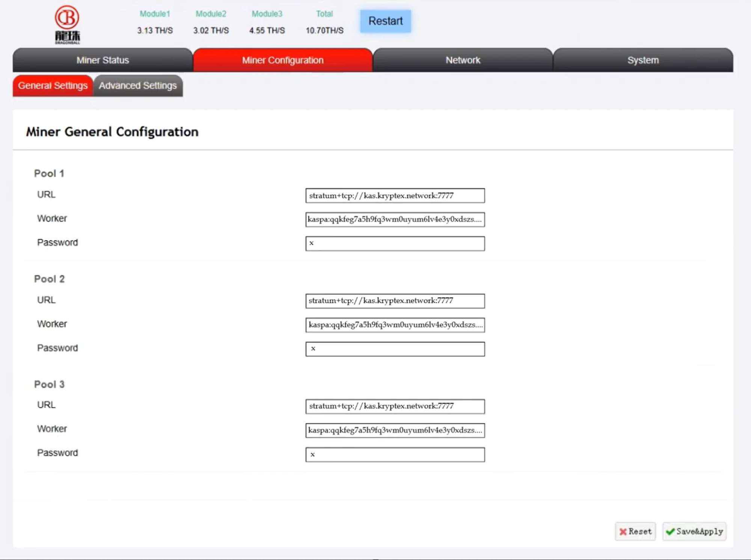This screenshot has width=751, height=560.
Task: Click the Pool 2 Password field
Action: pyautogui.click(x=395, y=349)
